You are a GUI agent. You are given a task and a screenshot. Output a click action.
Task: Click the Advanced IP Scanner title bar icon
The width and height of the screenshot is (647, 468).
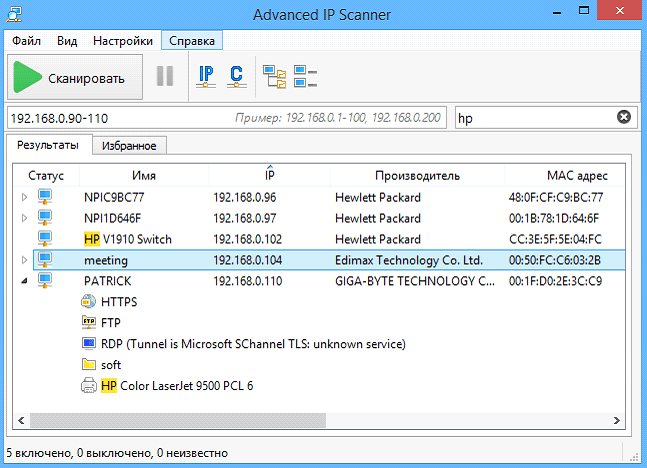coord(14,14)
